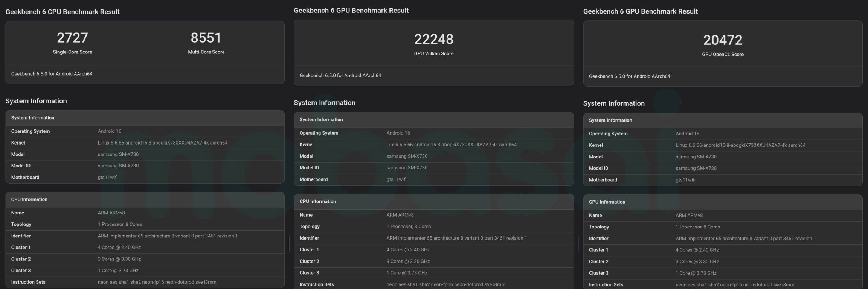Select the GPU OpenCL Score value 20472
The width and height of the screenshot is (868, 289).
(723, 40)
